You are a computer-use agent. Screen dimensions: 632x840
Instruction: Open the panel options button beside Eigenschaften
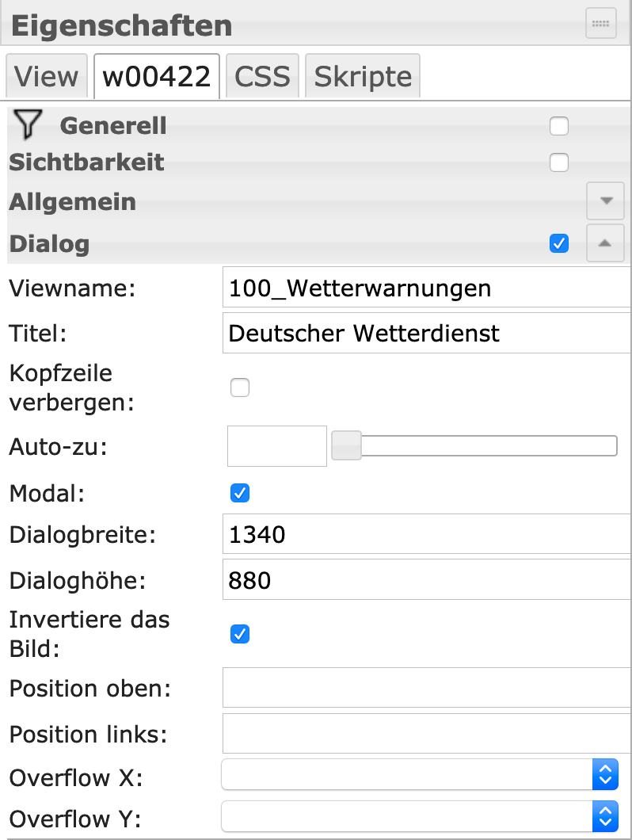pos(600,24)
